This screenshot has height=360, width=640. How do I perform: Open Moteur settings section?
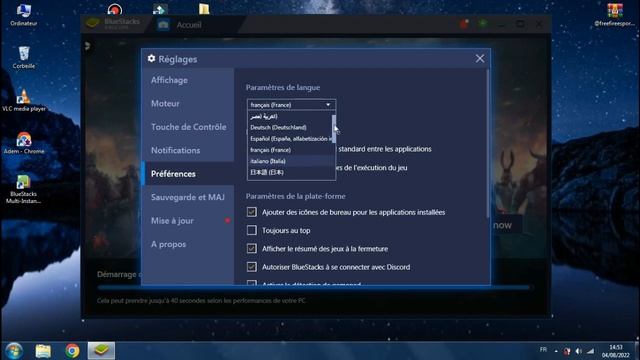point(188,103)
